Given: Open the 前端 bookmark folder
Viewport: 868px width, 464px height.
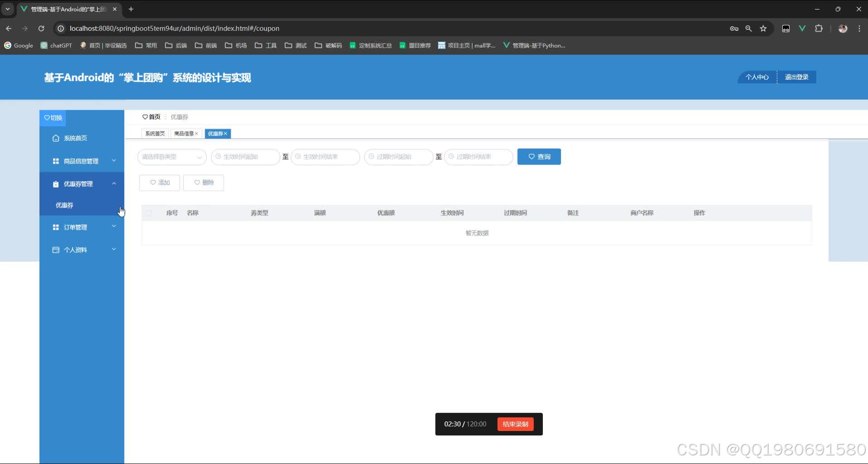Looking at the screenshot, I should point(206,45).
